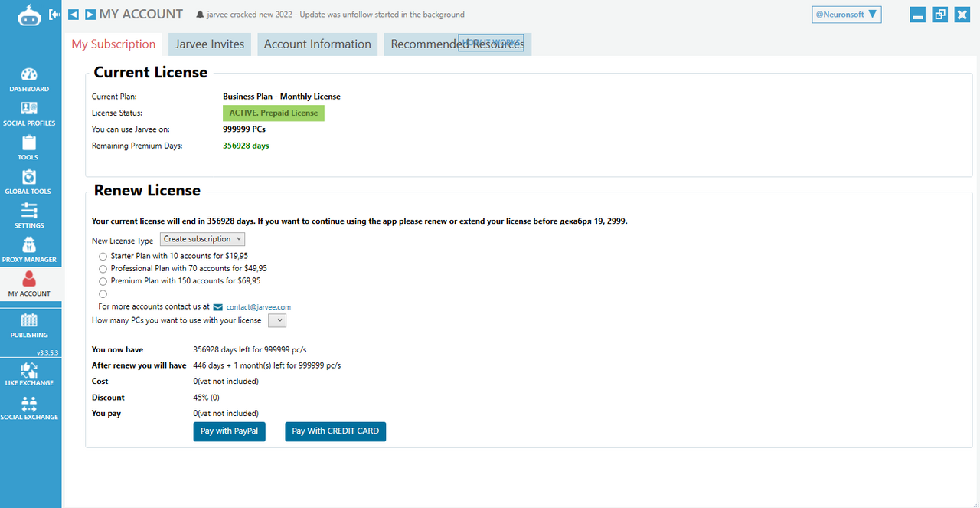
Task: Open Social Exchange in sidebar
Action: coord(29,405)
